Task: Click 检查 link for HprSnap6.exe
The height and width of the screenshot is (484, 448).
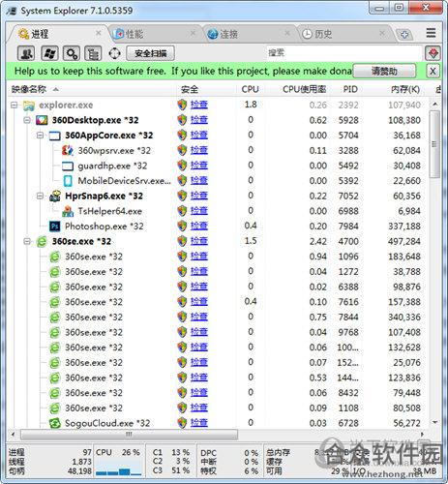Action: [199, 196]
